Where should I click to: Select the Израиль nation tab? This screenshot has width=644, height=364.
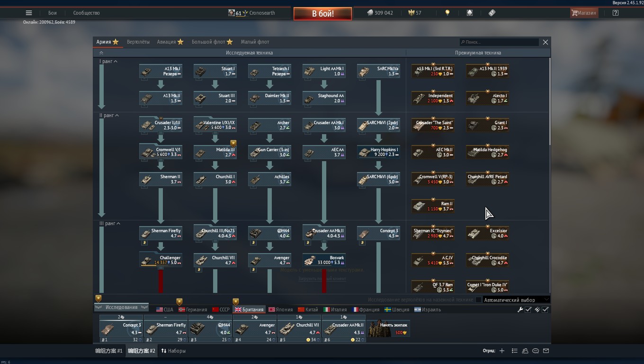point(427,309)
